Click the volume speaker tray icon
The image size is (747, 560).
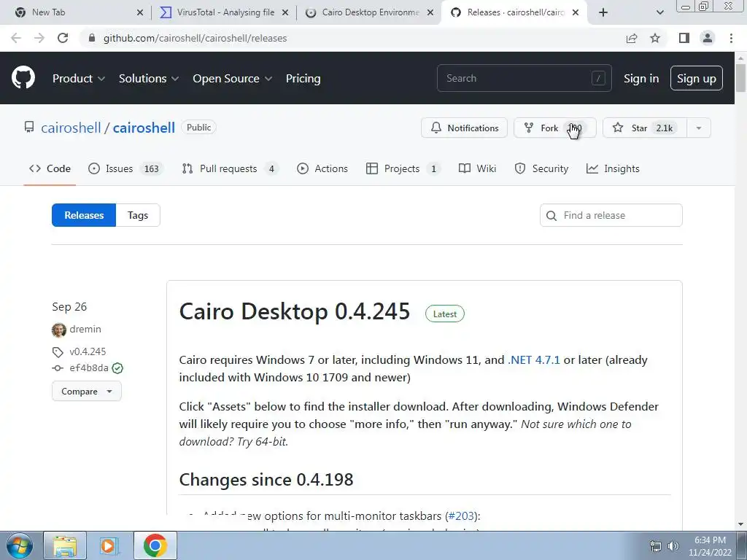[x=673, y=546]
